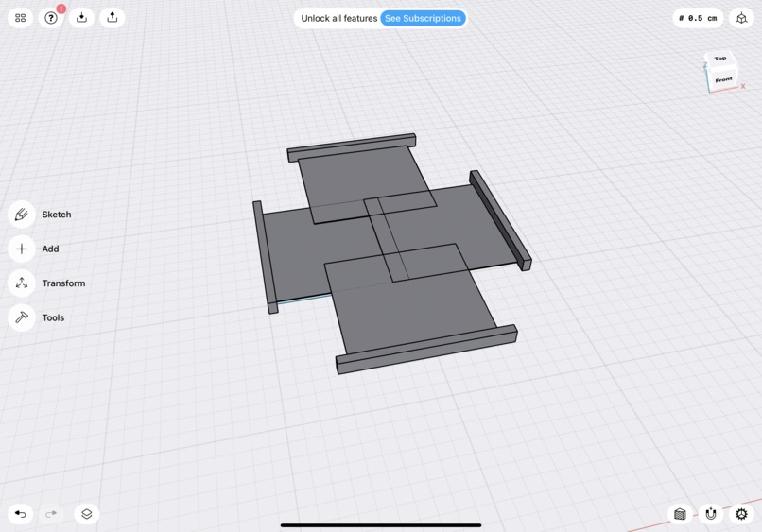Undo the last action
This screenshot has height=532, width=762.
tap(21, 513)
